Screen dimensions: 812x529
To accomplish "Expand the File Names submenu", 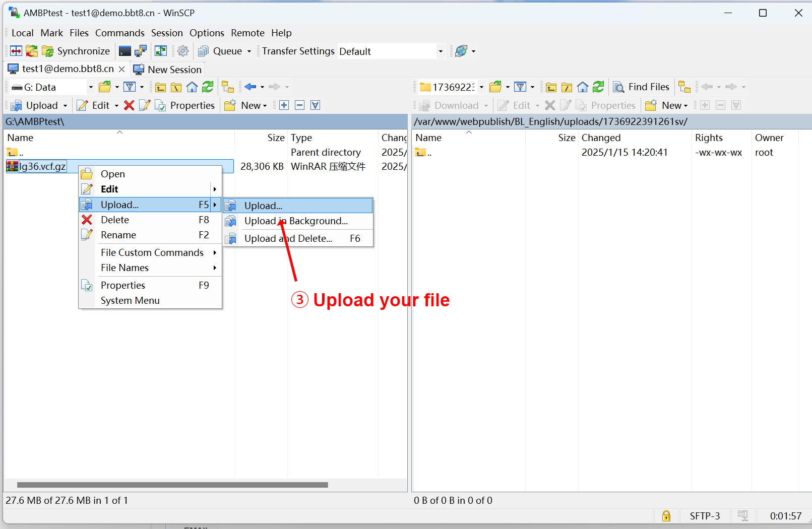I will [150, 268].
